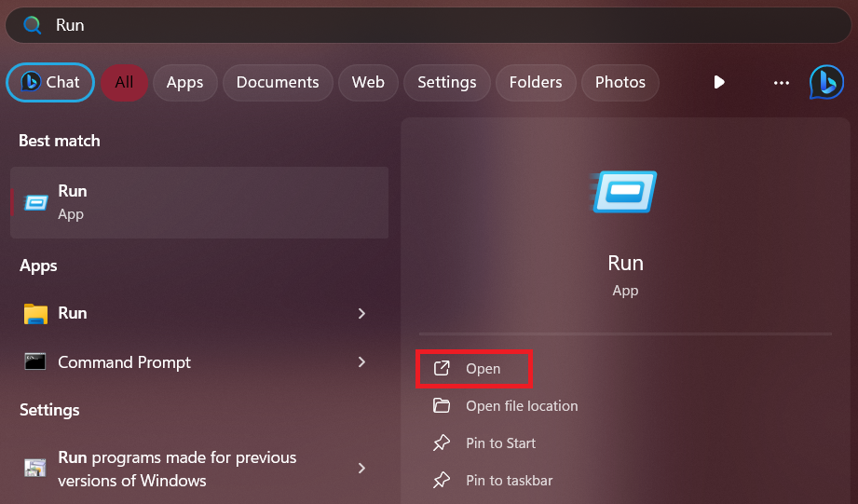Select the Run best match result
Viewport: 858px width, 504px height.
tap(199, 202)
